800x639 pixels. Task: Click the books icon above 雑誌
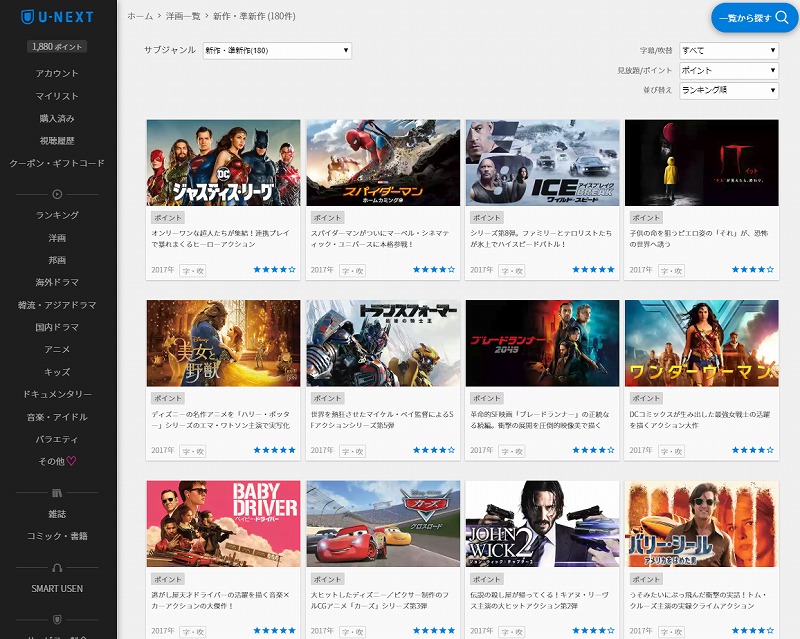pos(57,492)
